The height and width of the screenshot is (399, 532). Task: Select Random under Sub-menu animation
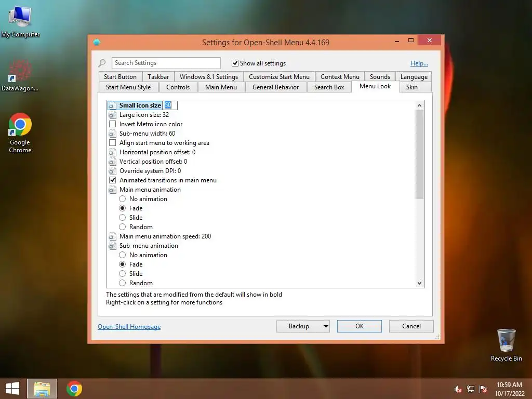coord(123,283)
